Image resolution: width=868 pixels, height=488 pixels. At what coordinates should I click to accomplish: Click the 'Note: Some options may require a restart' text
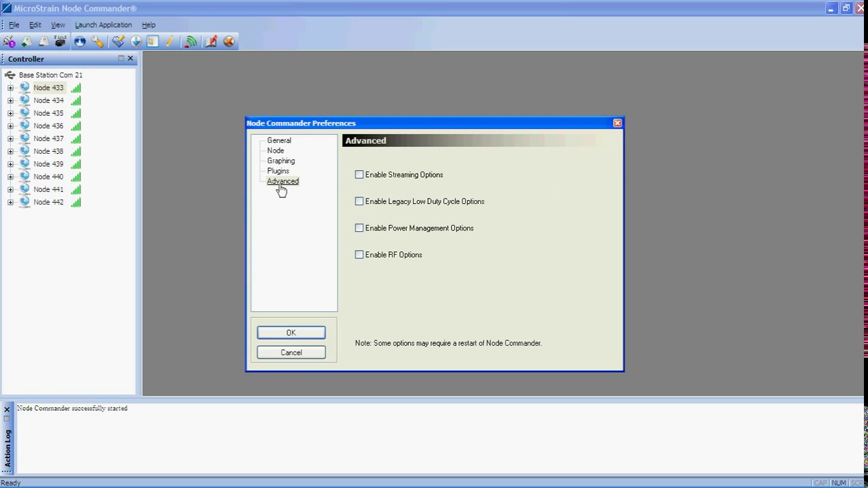448,343
